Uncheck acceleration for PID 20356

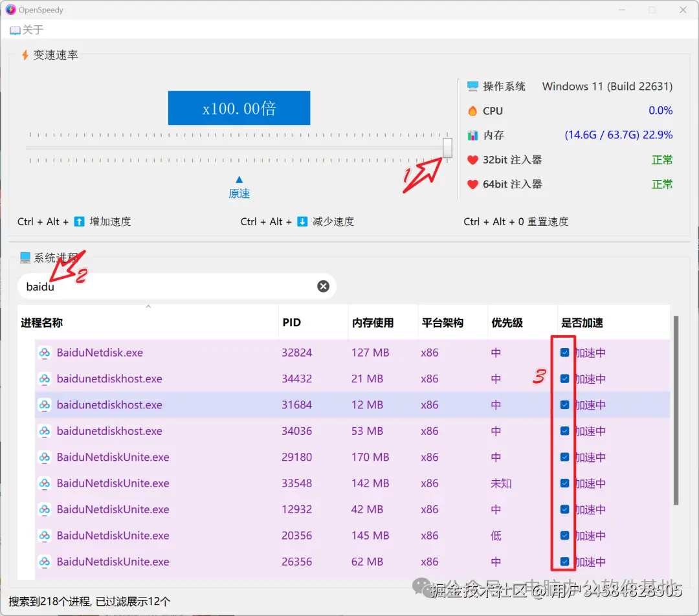[564, 535]
